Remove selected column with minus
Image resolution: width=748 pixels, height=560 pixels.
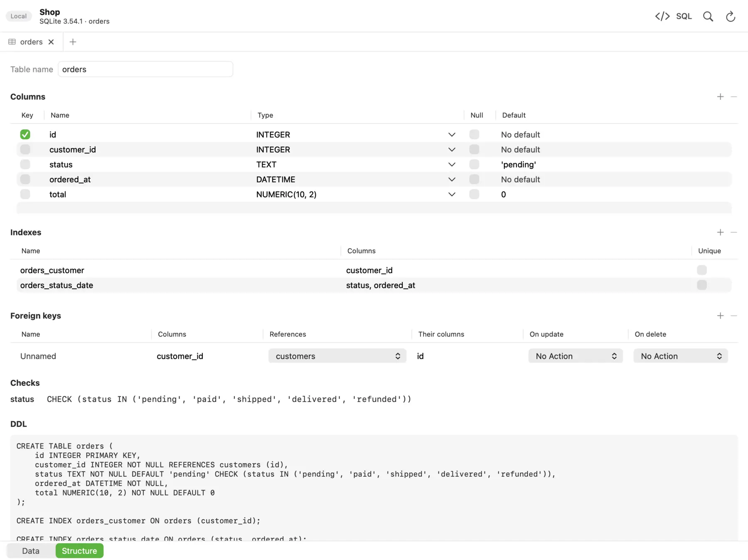click(734, 96)
